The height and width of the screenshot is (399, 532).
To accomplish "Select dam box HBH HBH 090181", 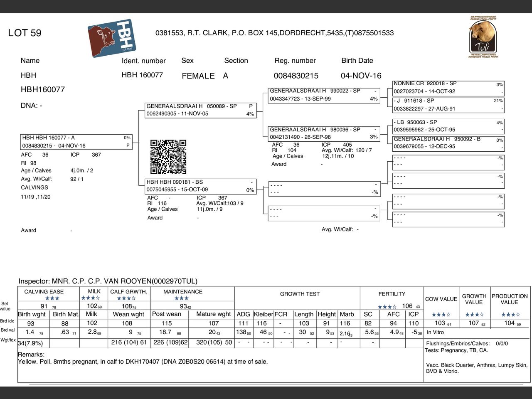I will point(201,186).
